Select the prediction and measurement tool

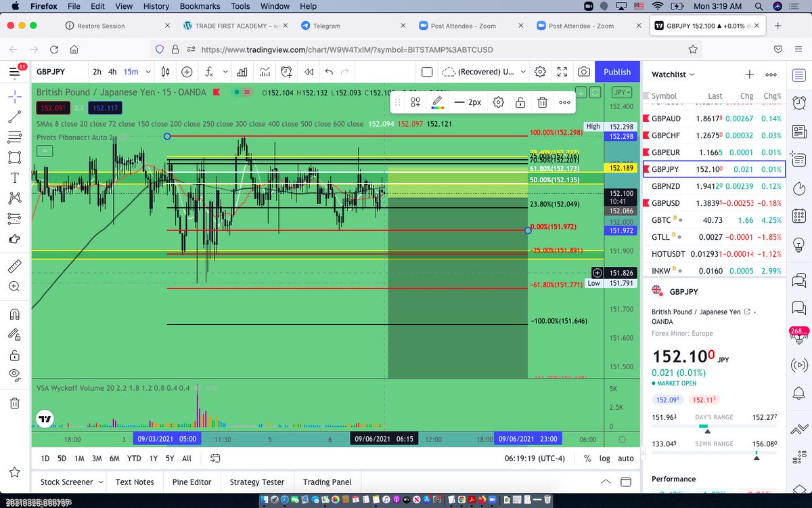[x=14, y=218]
